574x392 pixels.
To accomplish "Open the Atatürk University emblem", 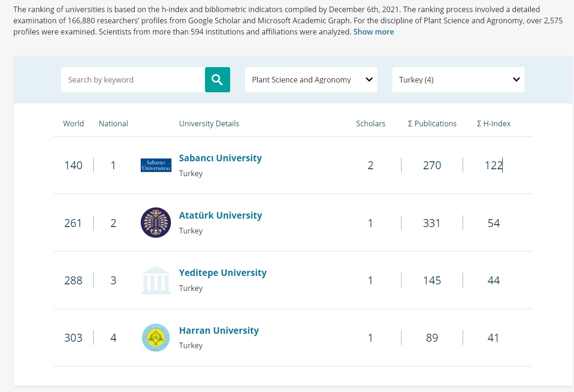I will pyautogui.click(x=156, y=223).
